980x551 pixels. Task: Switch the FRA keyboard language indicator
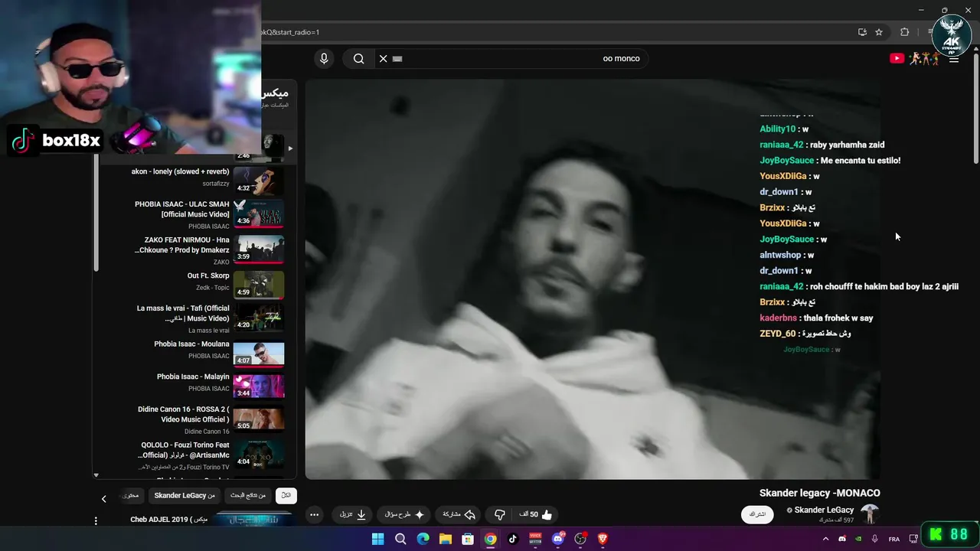click(894, 539)
